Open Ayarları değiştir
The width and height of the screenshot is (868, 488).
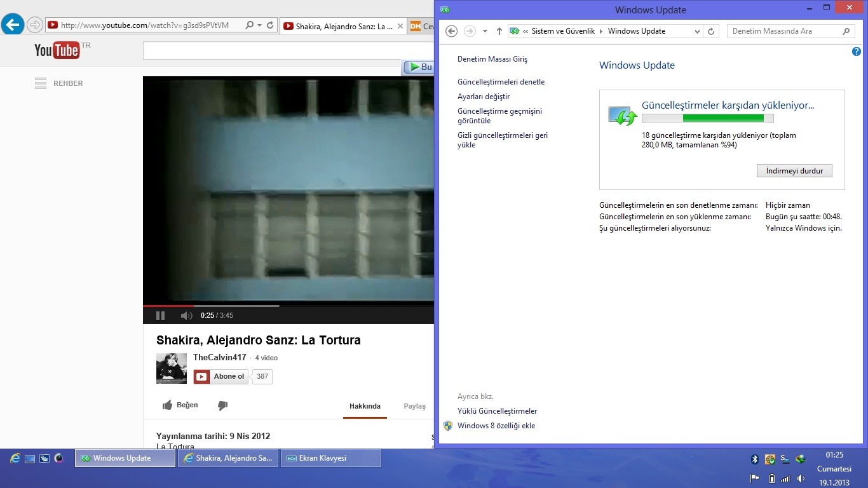click(x=484, y=97)
